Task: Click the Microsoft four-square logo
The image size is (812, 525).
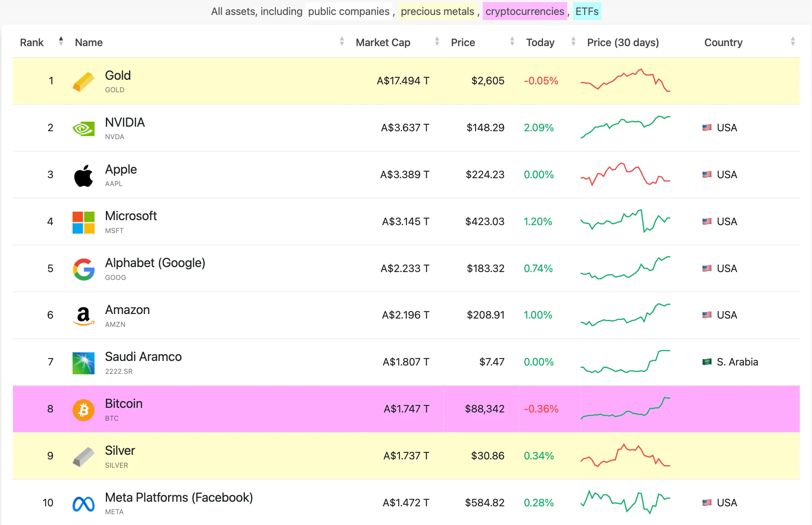Action: point(83,222)
